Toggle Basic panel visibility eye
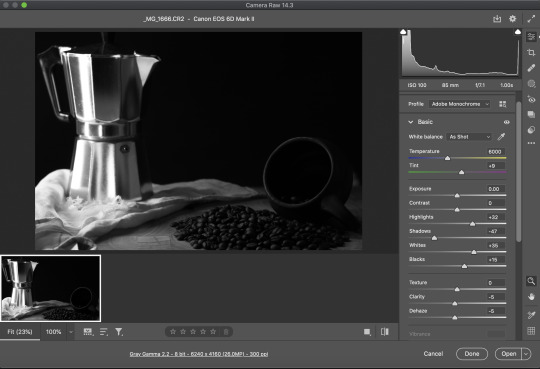Viewport: 540px width, 369px height. 507,122
